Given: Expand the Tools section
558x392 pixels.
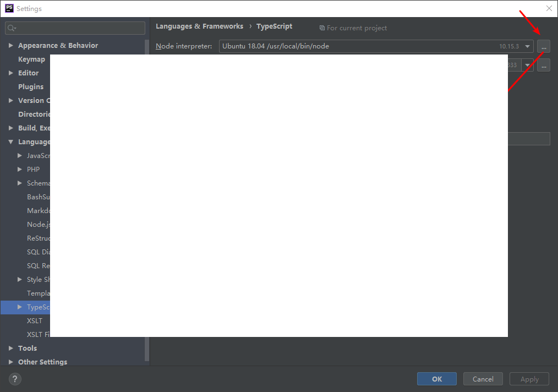Looking at the screenshot, I should [10, 348].
